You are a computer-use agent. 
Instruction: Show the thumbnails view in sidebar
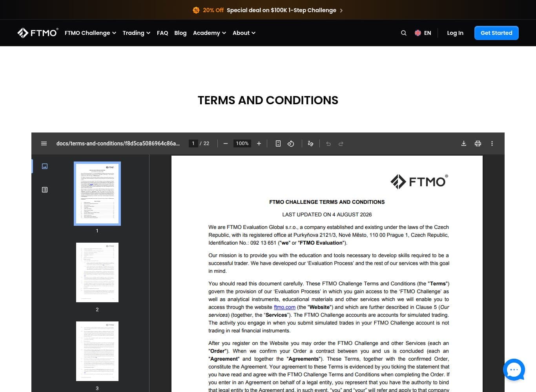tap(45, 166)
